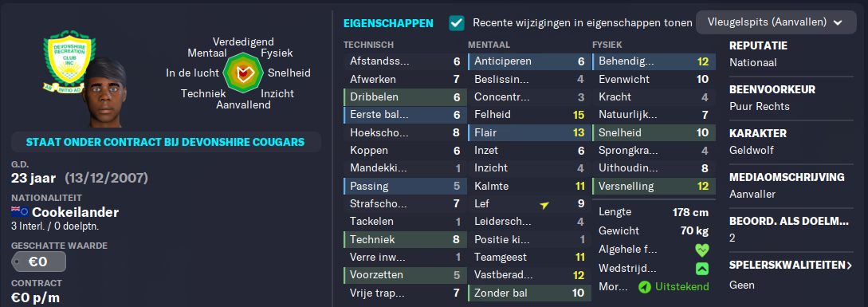Untick Recente wijzigingen in eigenschappen tonen checkbox
The width and height of the screenshot is (868, 307).
coord(457,22)
